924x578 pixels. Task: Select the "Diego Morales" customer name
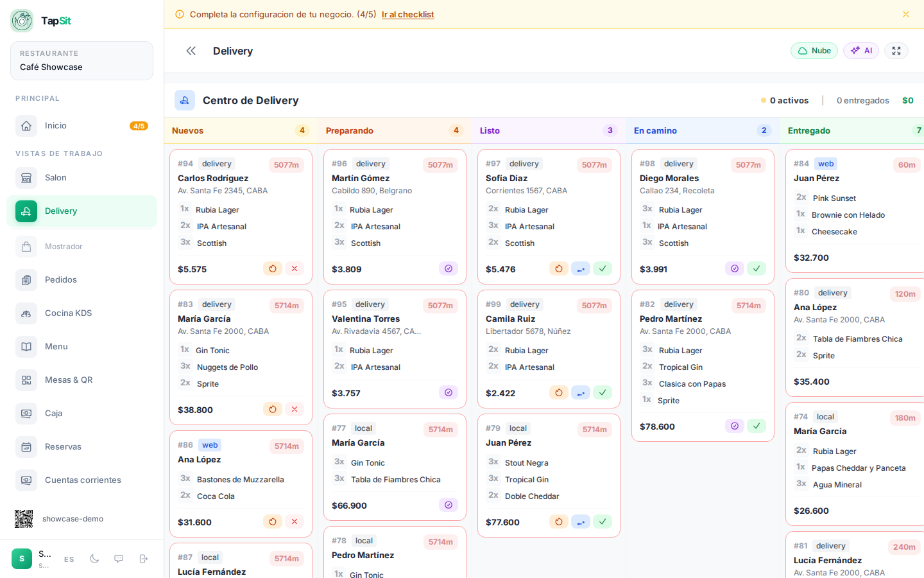tap(669, 179)
